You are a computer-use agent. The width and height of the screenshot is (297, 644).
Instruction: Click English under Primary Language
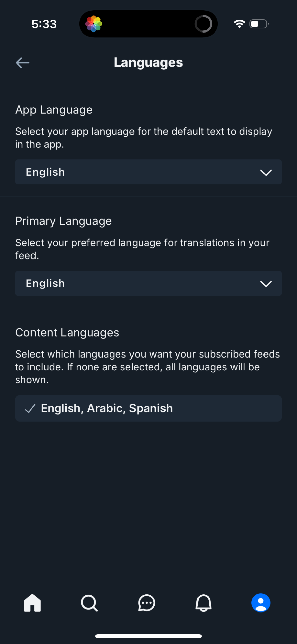(x=45, y=283)
